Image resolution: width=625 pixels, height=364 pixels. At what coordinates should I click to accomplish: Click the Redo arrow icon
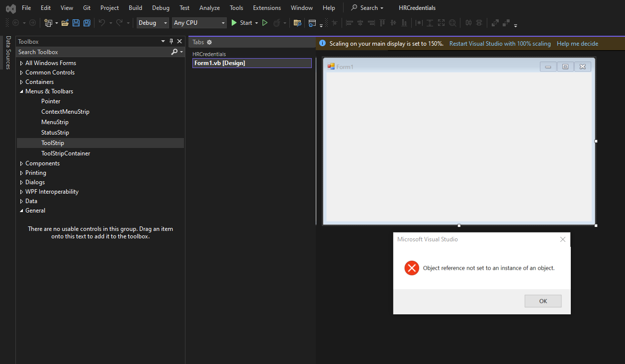click(x=119, y=23)
